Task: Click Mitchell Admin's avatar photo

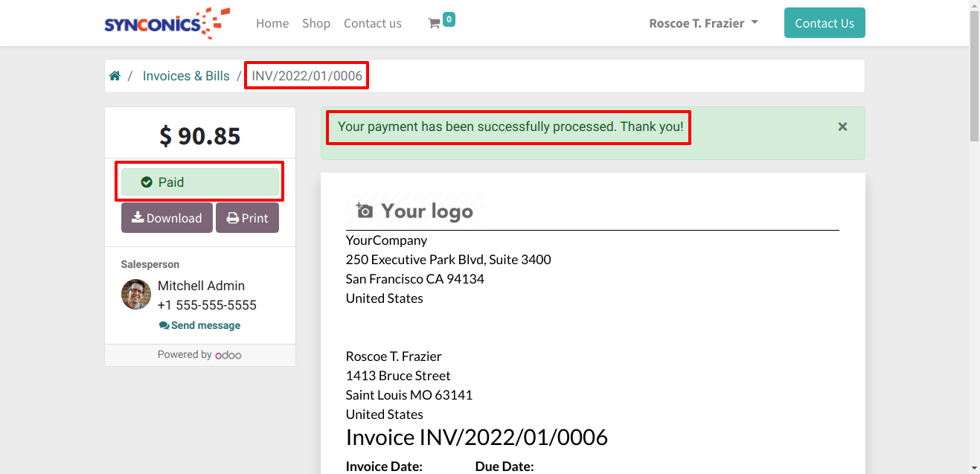Action: [x=136, y=295]
